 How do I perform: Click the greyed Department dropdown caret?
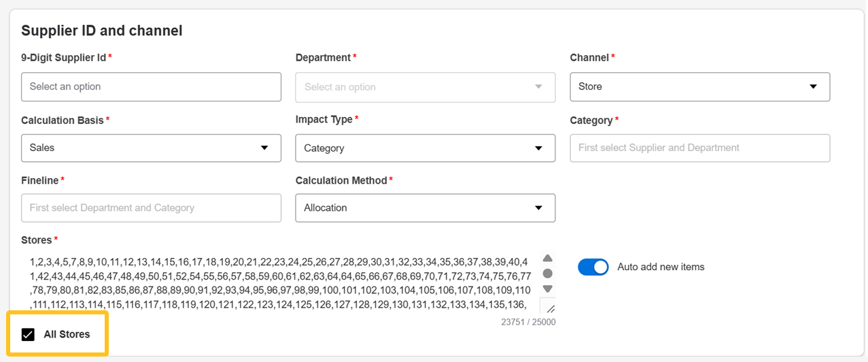[x=538, y=87]
